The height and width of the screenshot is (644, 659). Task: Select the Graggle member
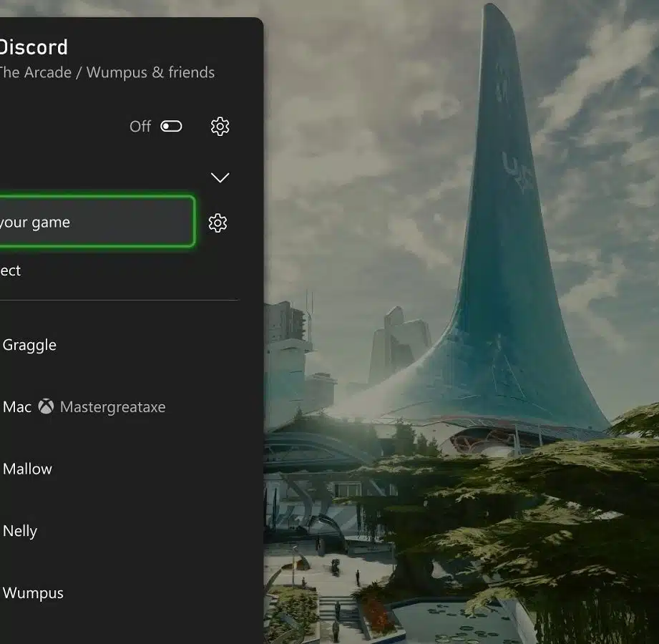tap(29, 345)
